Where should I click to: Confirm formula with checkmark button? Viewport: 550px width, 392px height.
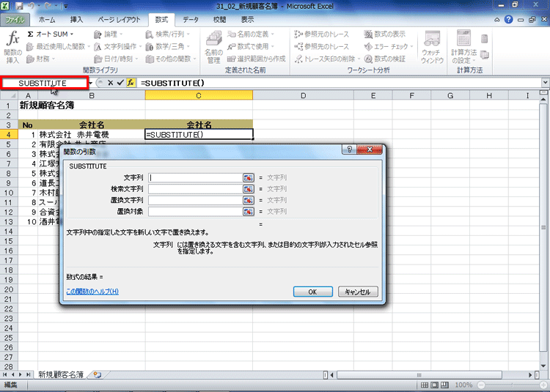[120, 83]
